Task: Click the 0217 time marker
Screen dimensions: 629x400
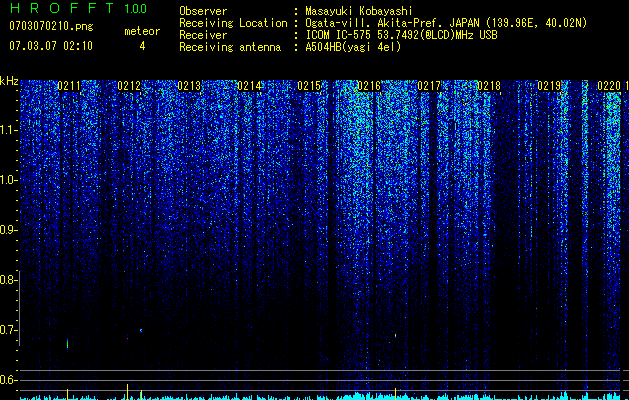Action: pyautogui.click(x=429, y=86)
